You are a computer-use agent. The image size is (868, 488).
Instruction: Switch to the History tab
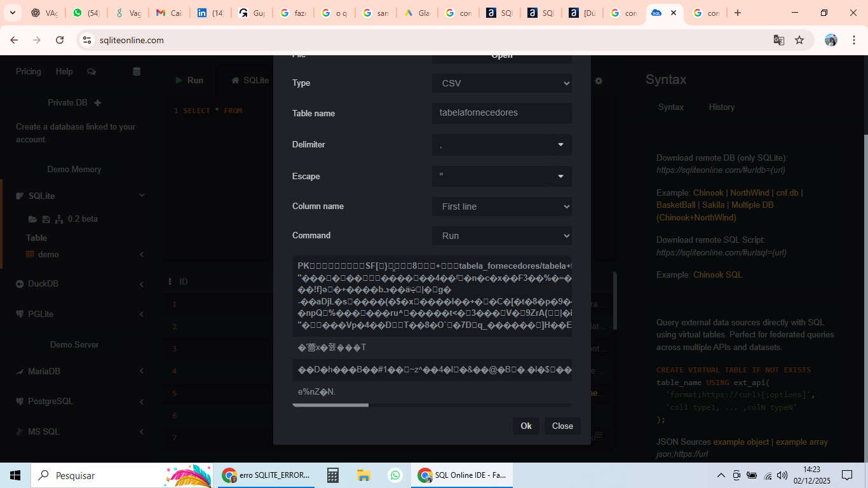(x=722, y=107)
